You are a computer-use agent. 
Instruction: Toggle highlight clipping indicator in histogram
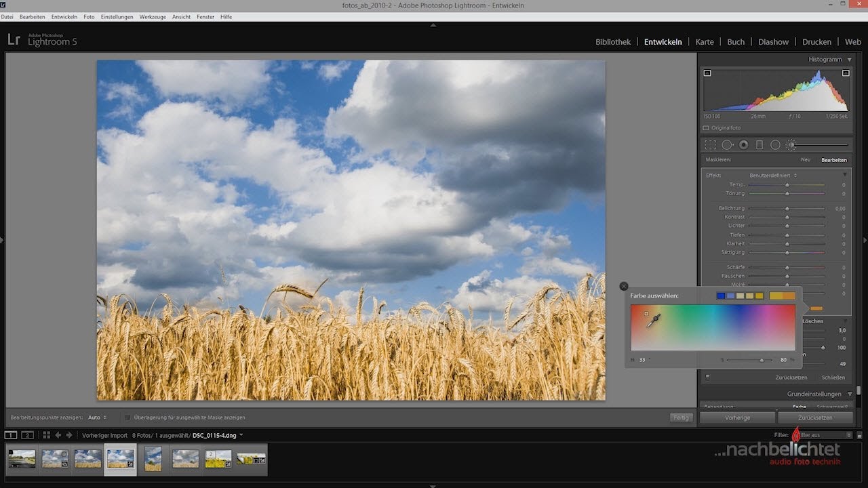(x=846, y=73)
